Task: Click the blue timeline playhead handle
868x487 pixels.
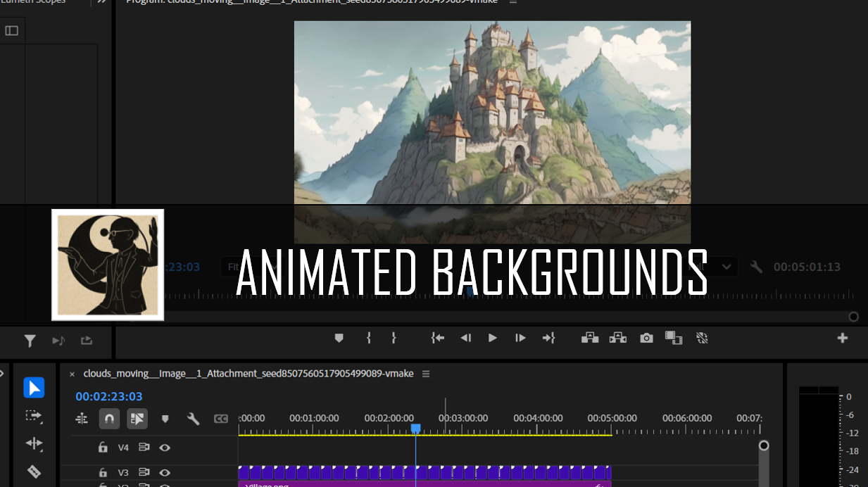Action: 416,429
